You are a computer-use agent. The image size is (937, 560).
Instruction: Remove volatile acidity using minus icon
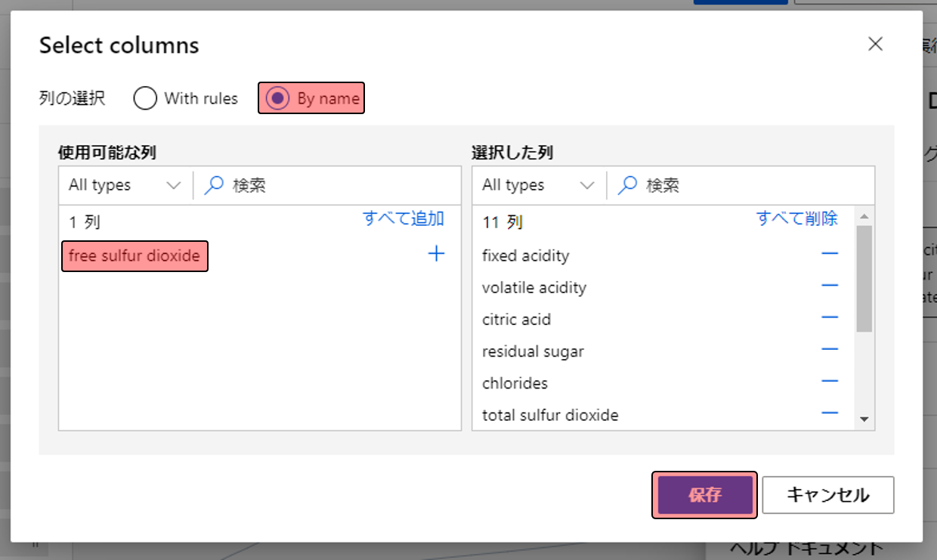point(830,285)
